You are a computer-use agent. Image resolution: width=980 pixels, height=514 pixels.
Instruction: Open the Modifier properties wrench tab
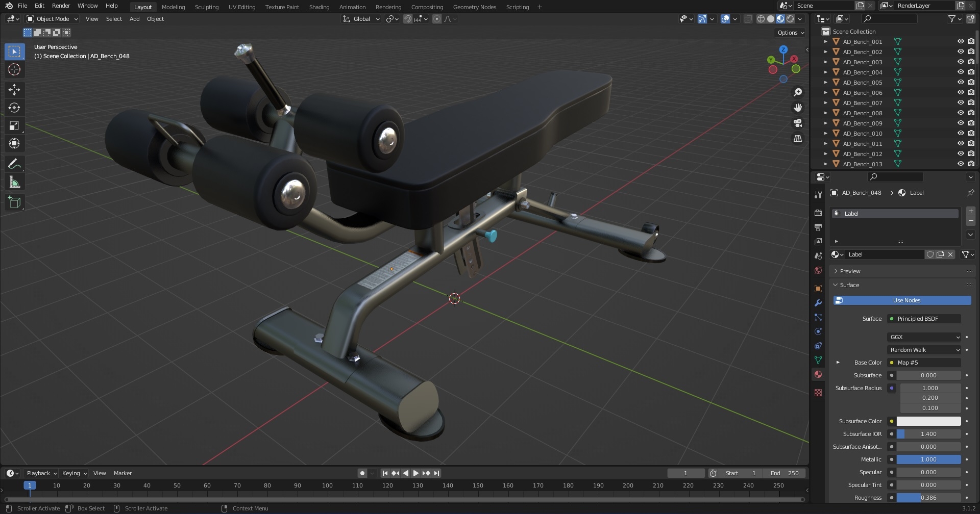click(818, 303)
